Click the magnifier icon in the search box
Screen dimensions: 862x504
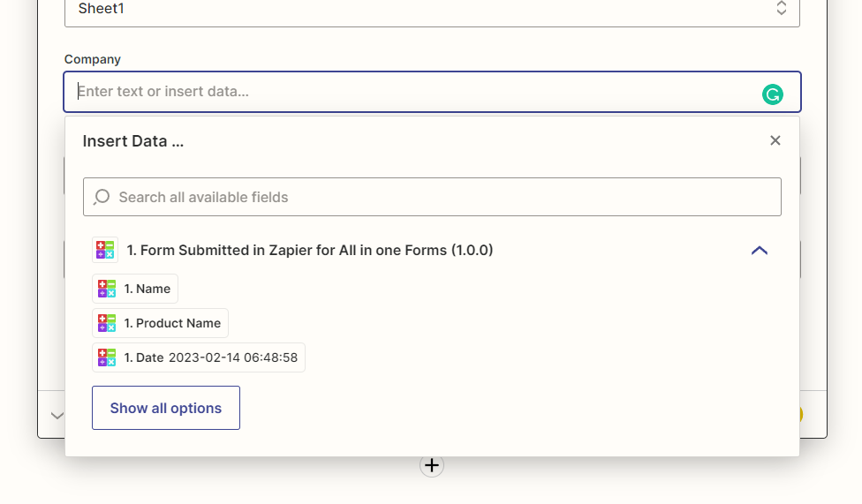pos(102,197)
